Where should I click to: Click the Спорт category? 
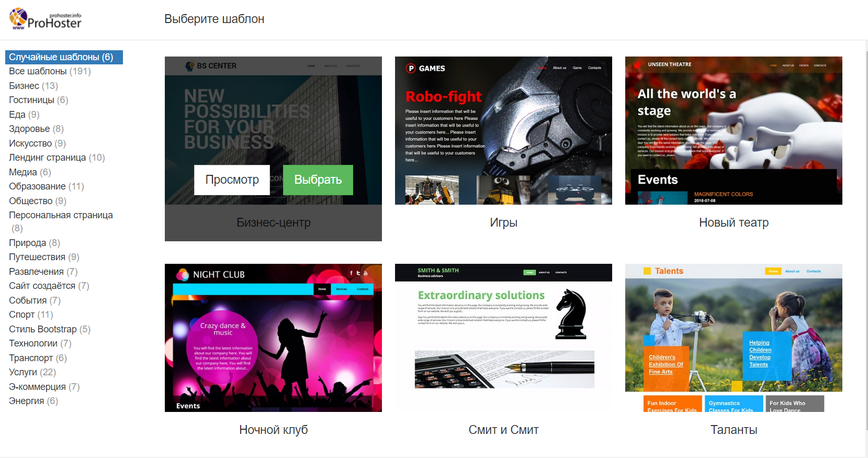point(31,315)
